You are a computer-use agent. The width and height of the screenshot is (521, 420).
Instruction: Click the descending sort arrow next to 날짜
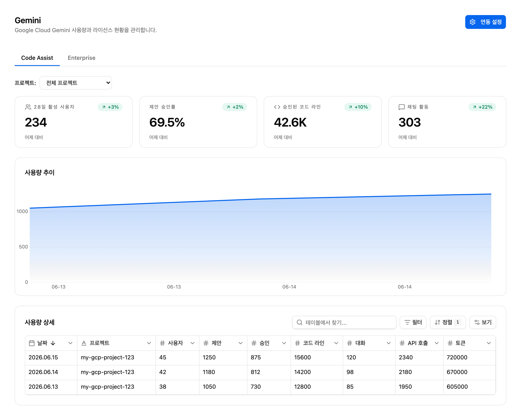(x=53, y=343)
